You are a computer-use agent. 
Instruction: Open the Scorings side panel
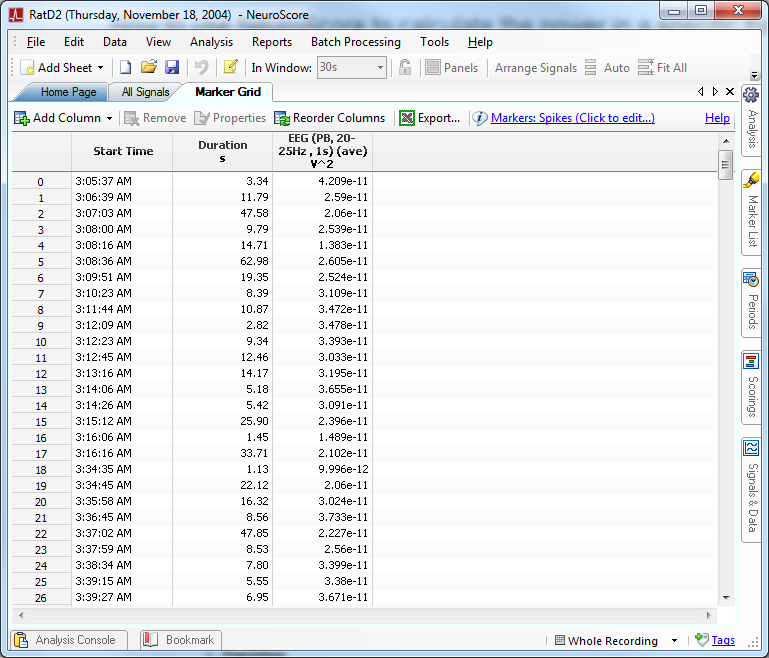751,386
